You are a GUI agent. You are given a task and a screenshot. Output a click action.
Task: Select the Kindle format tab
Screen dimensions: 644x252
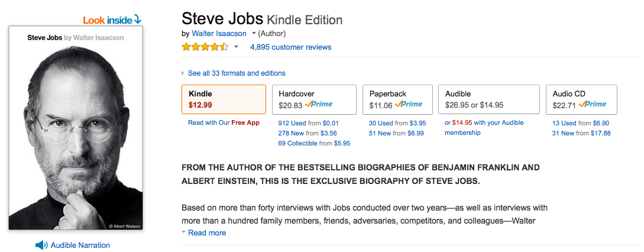pos(224,99)
